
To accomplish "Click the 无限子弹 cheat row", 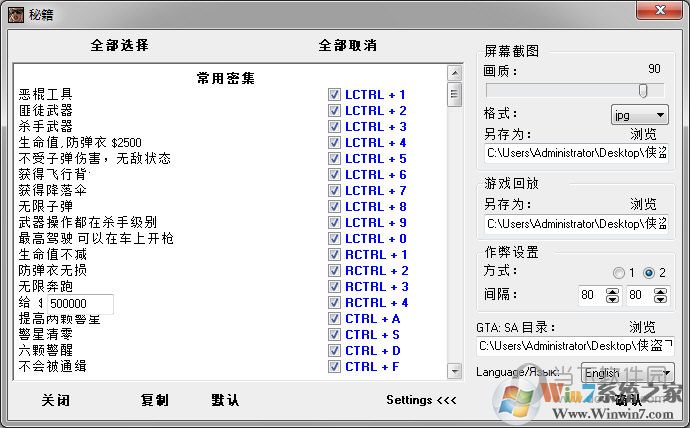I will pyautogui.click(x=45, y=206).
